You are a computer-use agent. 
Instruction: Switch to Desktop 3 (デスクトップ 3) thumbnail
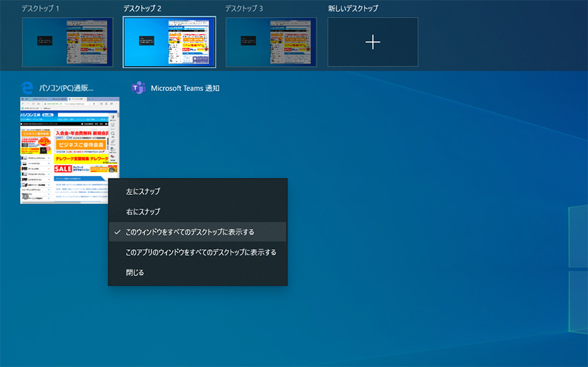271,42
